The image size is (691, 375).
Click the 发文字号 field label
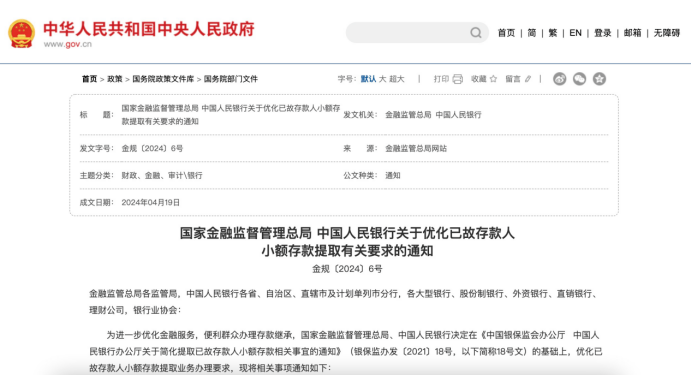click(x=97, y=149)
